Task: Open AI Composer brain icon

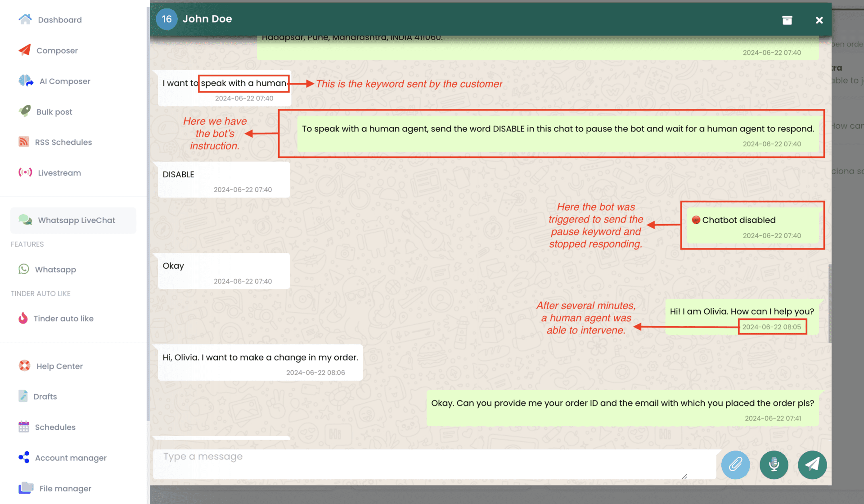Action: click(x=26, y=81)
